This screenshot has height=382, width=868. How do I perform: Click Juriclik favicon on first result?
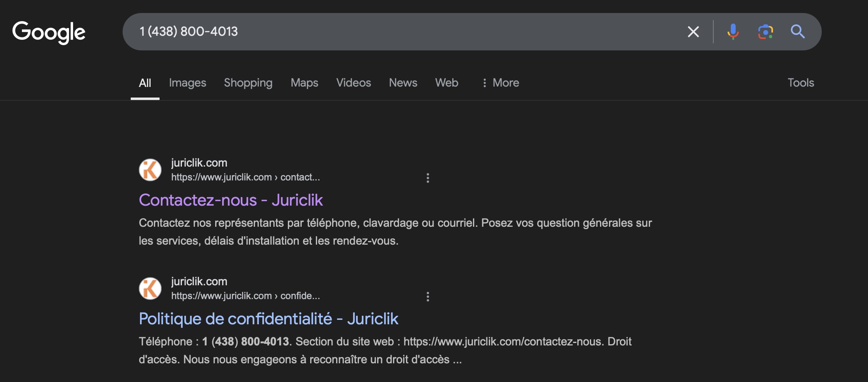[150, 170]
